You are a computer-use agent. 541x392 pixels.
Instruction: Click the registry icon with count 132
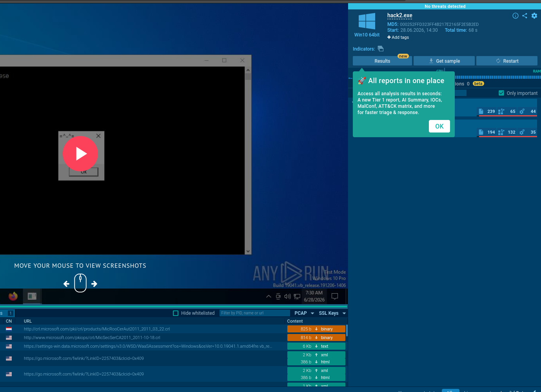coord(501,132)
